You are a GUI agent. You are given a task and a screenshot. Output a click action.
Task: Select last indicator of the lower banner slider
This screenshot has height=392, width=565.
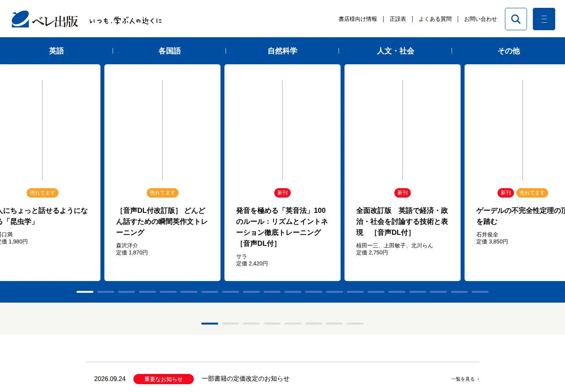pyautogui.click(x=355, y=323)
